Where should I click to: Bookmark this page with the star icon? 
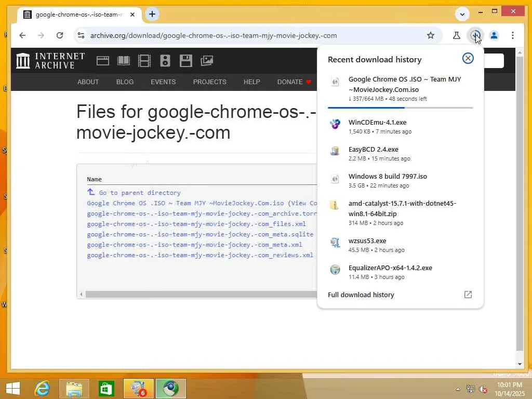[431, 35]
